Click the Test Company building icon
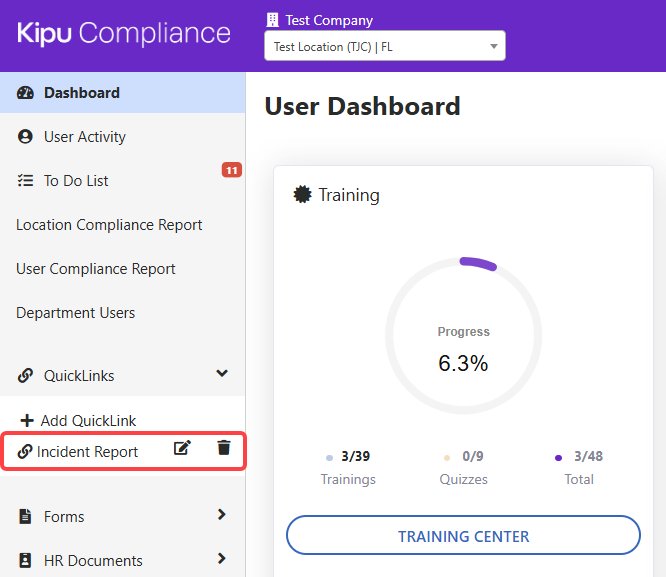 pyautogui.click(x=272, y=20)
